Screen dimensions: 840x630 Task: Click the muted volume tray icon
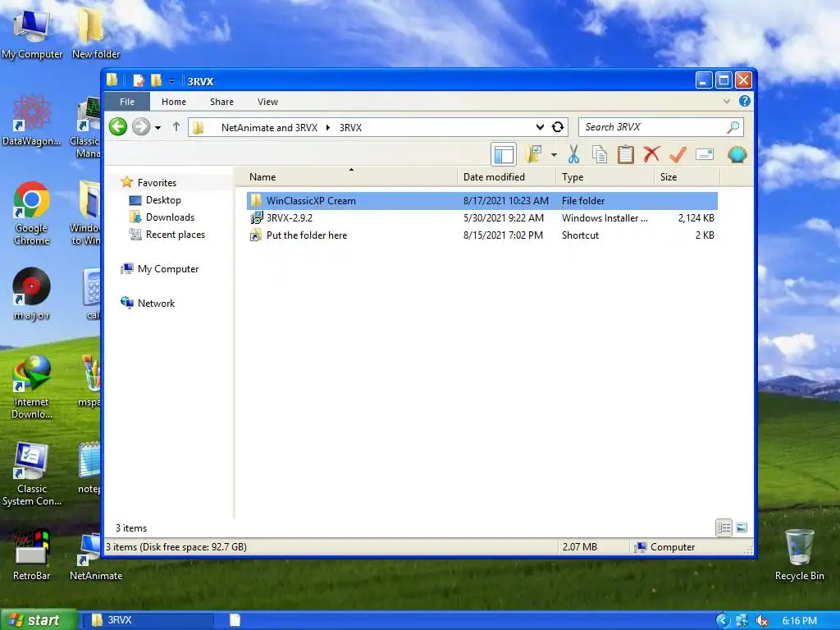tap(762, 620)
